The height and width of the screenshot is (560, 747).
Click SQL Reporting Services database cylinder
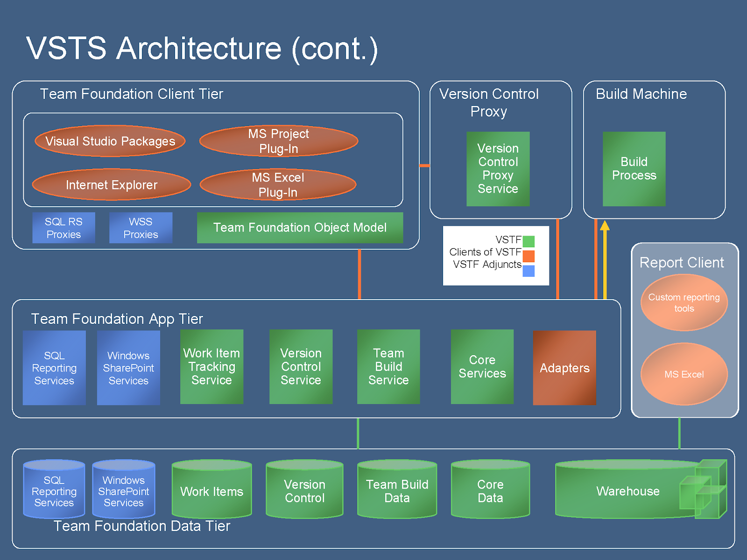(x=54, y=489)
